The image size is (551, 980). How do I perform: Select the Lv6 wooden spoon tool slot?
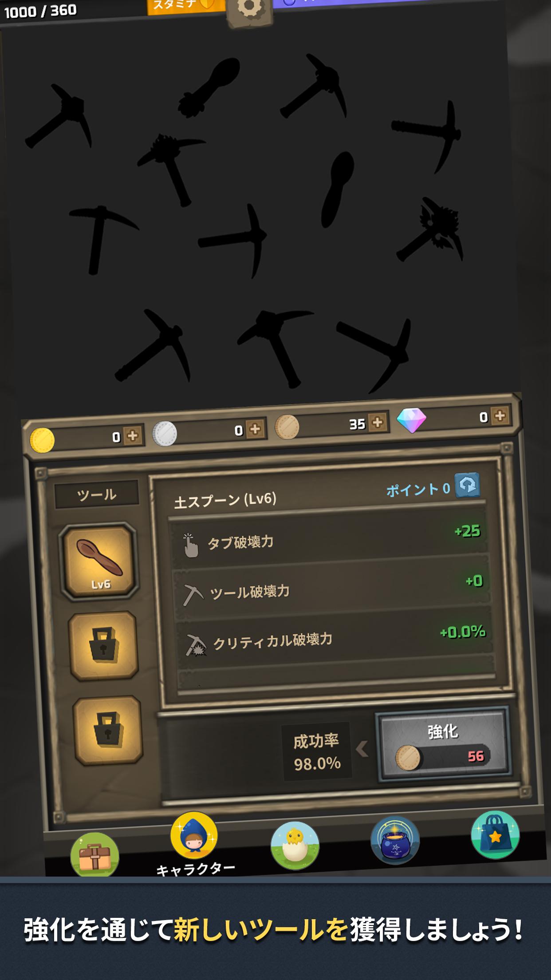point(99,561)
